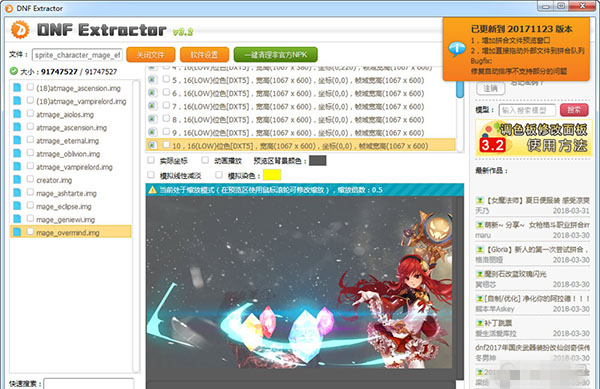Click the size value 91747527 text
This screenshot has height=389, width=600.
coord(59,72)
